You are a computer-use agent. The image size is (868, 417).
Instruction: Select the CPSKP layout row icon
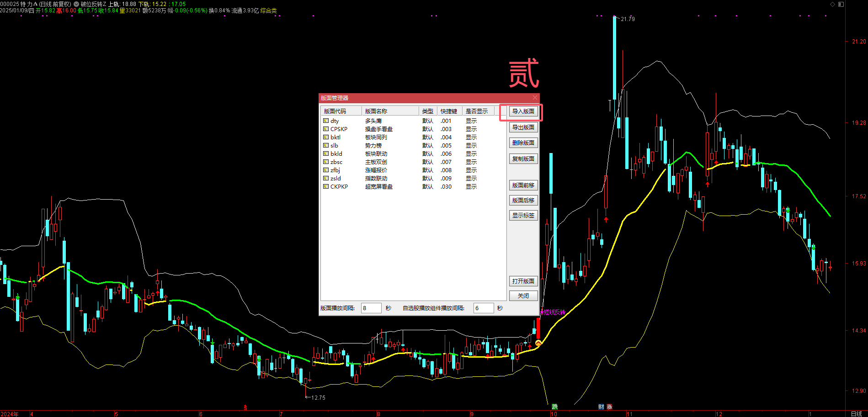tap(326, 129)
